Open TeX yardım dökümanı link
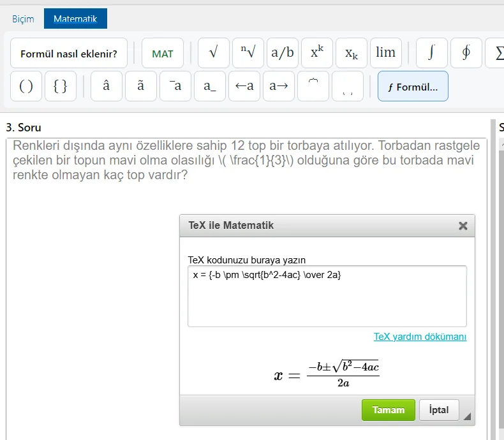 coord(420,336)
